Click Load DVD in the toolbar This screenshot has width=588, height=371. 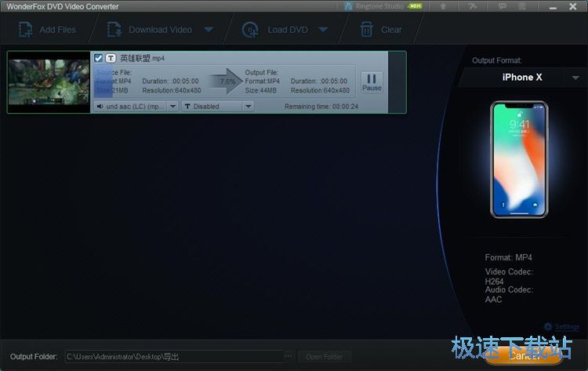[275, 30]
